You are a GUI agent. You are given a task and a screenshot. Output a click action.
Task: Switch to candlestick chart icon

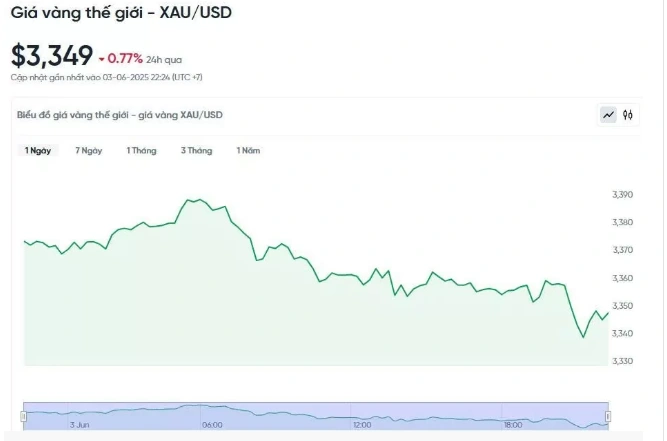coord(627,115)
